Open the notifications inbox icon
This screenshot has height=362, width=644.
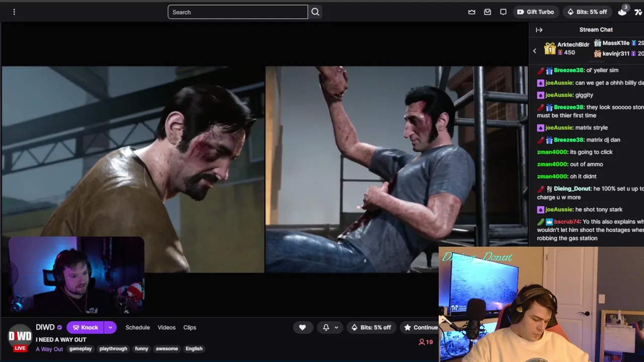pos(488,12)
